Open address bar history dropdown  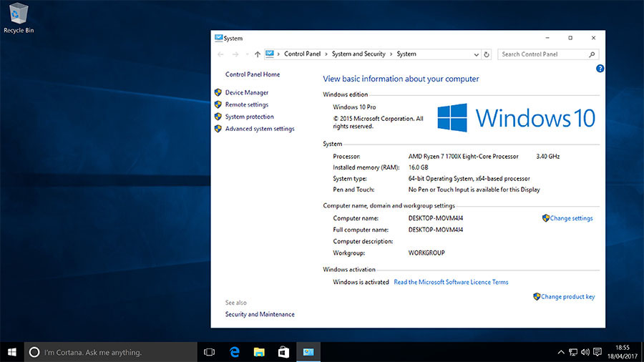pyautogui.click(x=476, y=54)
